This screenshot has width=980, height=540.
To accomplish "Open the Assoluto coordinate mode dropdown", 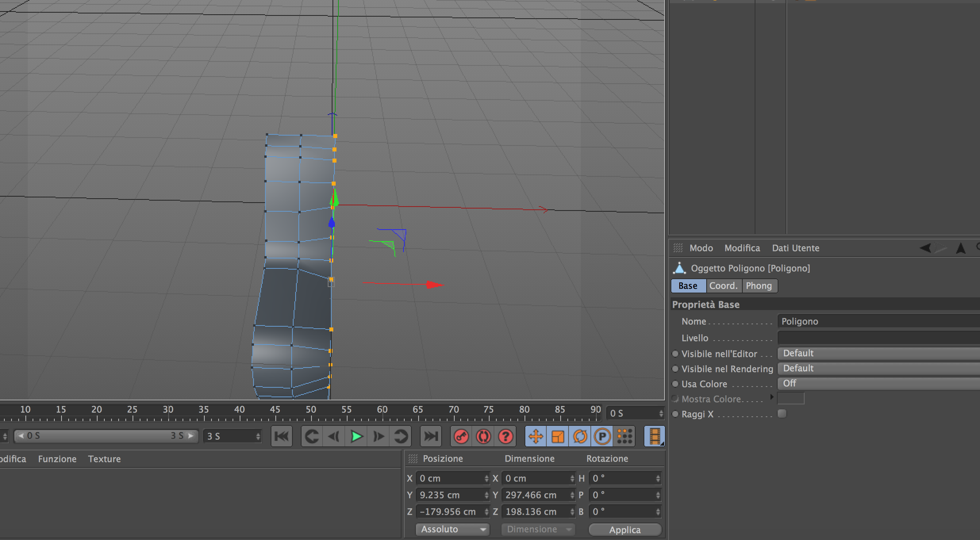I will (x=452, y=529).
